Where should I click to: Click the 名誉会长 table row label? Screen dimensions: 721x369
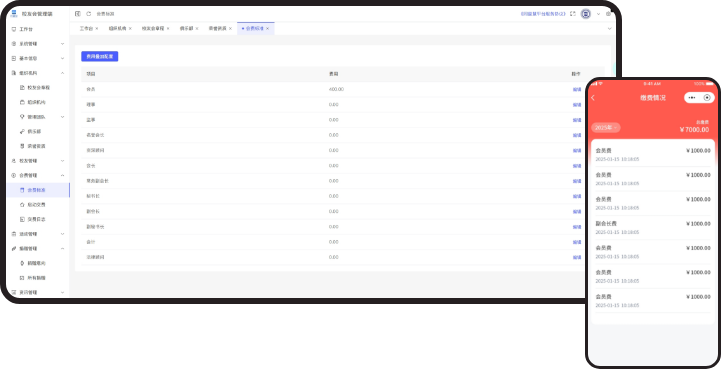tap(95, 135)
